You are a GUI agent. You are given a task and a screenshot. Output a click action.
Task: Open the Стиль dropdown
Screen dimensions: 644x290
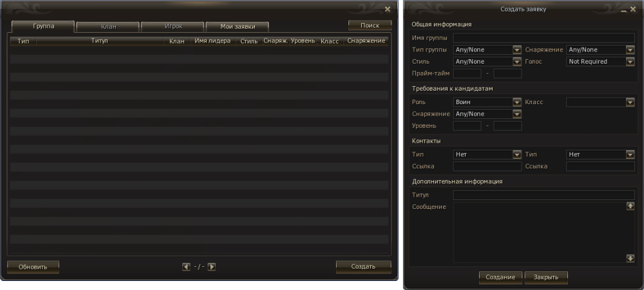pos(487,62)
